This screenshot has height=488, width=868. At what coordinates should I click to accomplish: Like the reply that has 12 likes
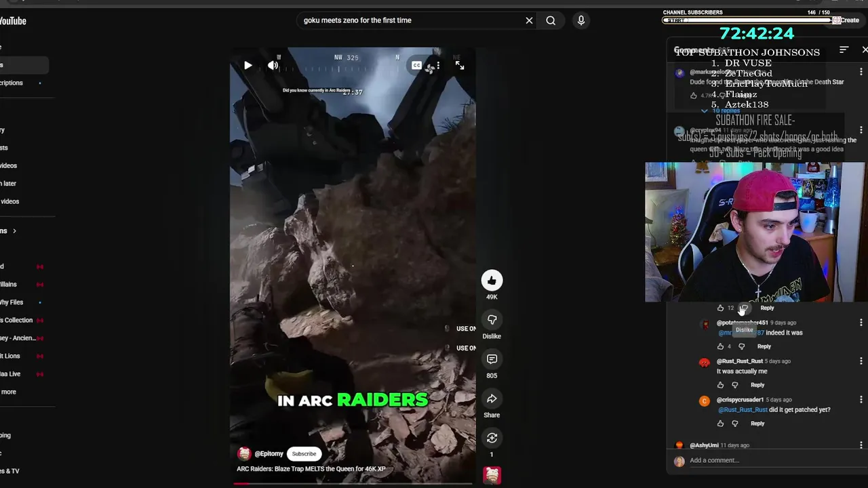(x=721, y=308)
